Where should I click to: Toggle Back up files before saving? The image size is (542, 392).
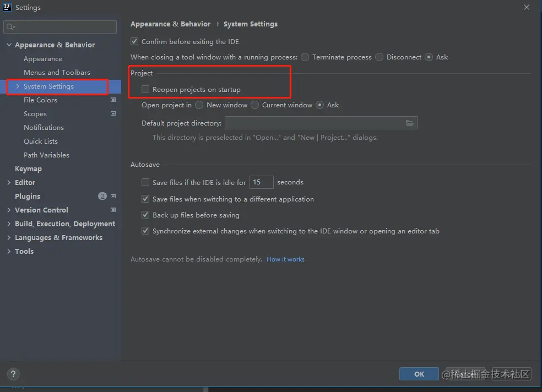pos(145,215)
